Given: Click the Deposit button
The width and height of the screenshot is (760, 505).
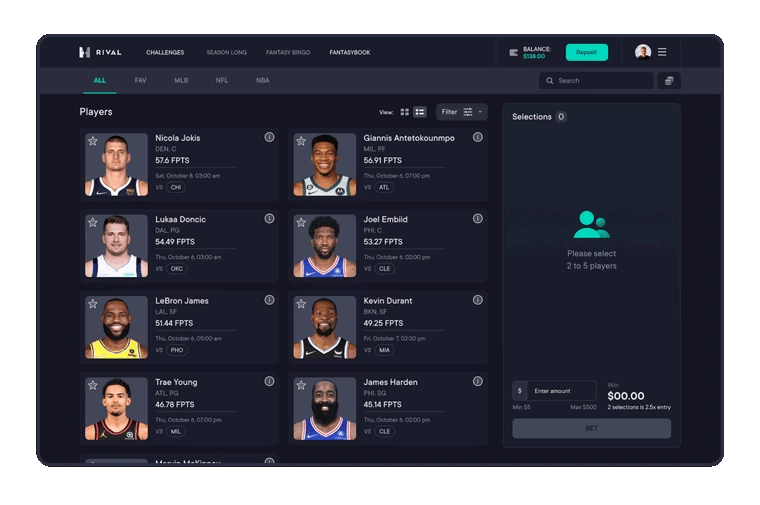Looking at the screenshot, I should pos(586,52).
